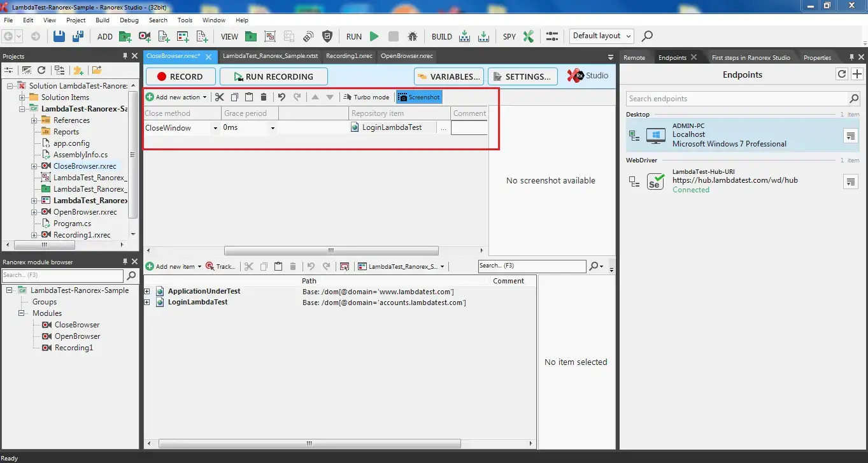Screen dimensions: 868x463
Task: Expand the Solution Items tree node
Action: click(22, 97)
